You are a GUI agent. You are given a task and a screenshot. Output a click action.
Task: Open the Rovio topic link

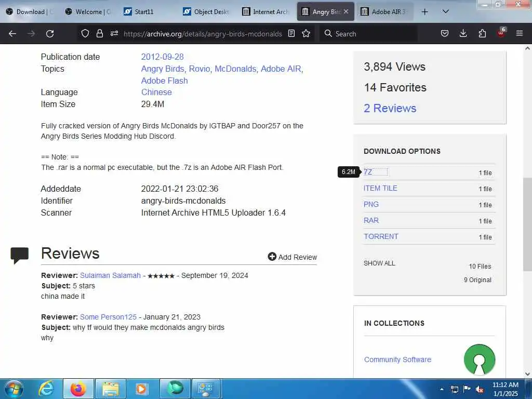pos(199,69)
